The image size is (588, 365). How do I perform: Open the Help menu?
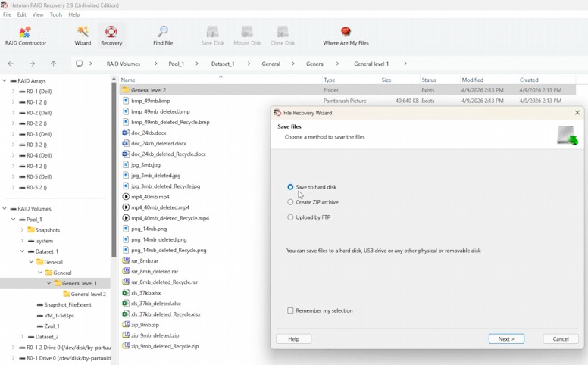click(x=73, y=14)
